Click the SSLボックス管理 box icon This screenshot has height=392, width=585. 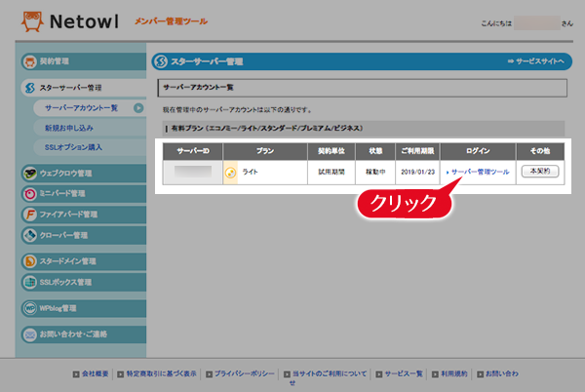click(30, 283)
